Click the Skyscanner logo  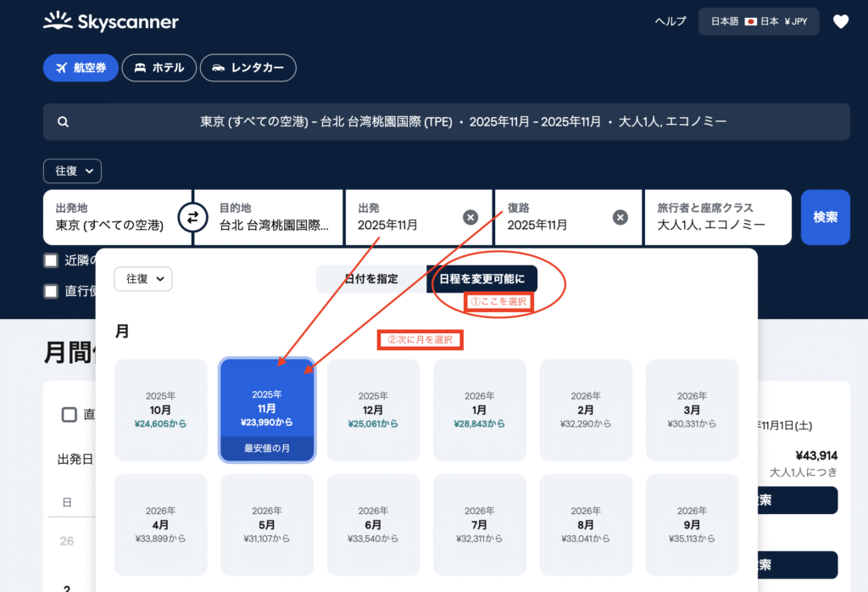click(x=111, y=22)
